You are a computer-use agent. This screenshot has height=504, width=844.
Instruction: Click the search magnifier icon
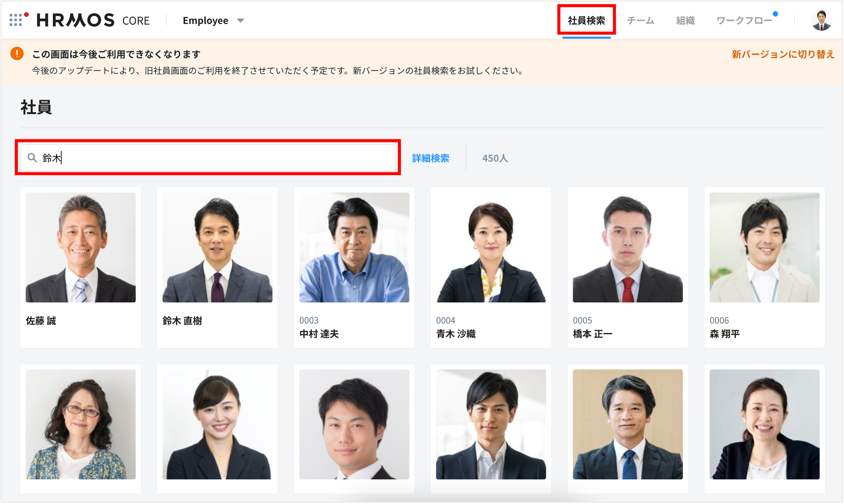tap(32, 158)
